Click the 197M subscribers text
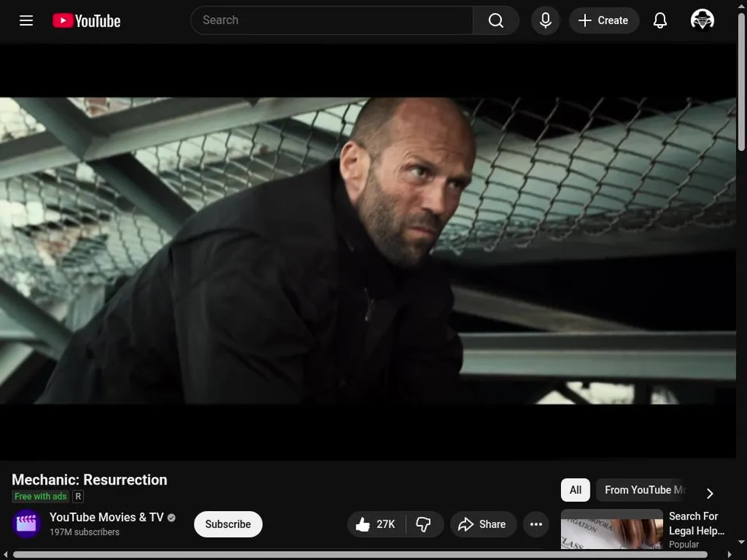Image resolution: width=747 pixels, height=560 pixels. [x=84, y=532]
